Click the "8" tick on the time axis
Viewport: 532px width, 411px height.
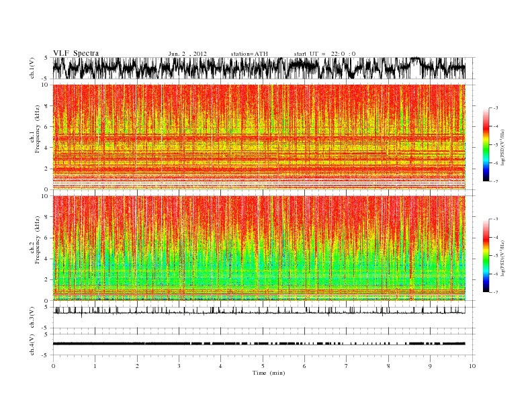point(388,366)
